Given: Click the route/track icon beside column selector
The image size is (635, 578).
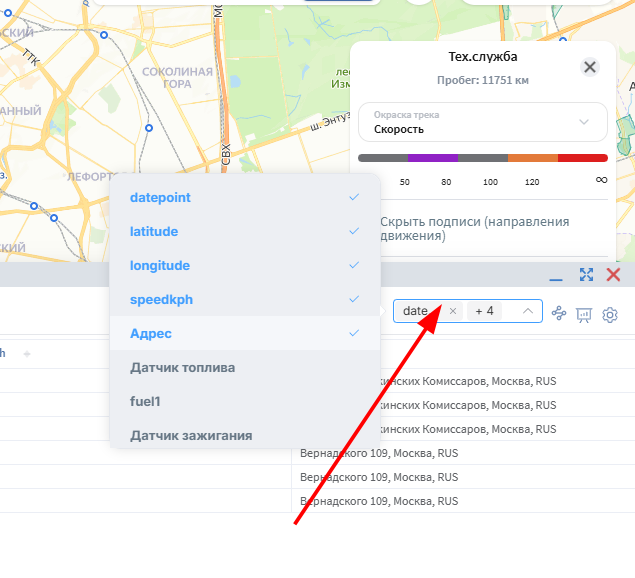Looking at the screenshot, I should 559,313.
